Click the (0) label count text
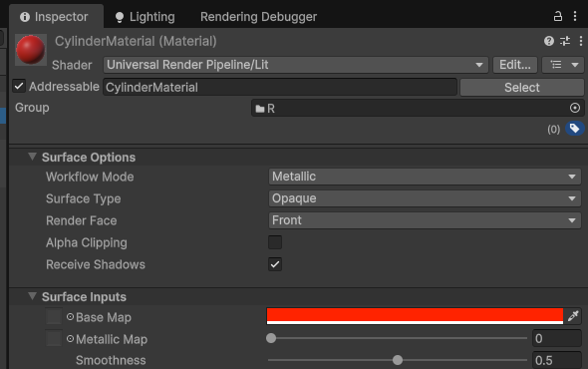 [553, 130]
